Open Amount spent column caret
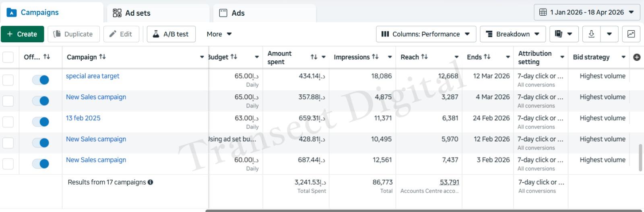Viewport: 644px width, 212px height. (x=324, y=57)
